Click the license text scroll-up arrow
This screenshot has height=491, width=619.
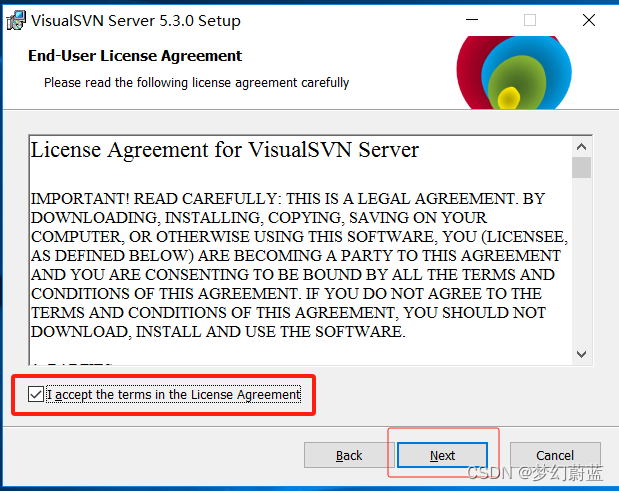click(x=581, y=147)
